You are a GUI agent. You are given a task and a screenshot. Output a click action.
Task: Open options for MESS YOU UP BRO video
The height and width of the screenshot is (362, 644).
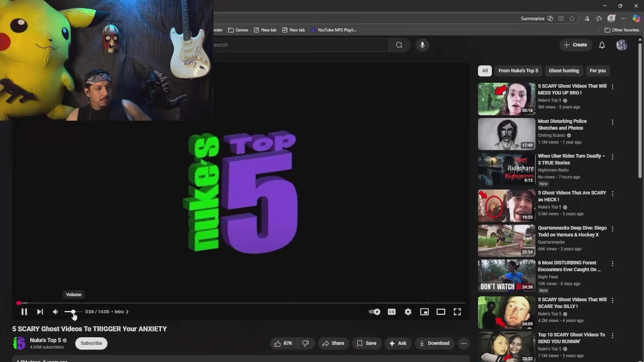612,87
